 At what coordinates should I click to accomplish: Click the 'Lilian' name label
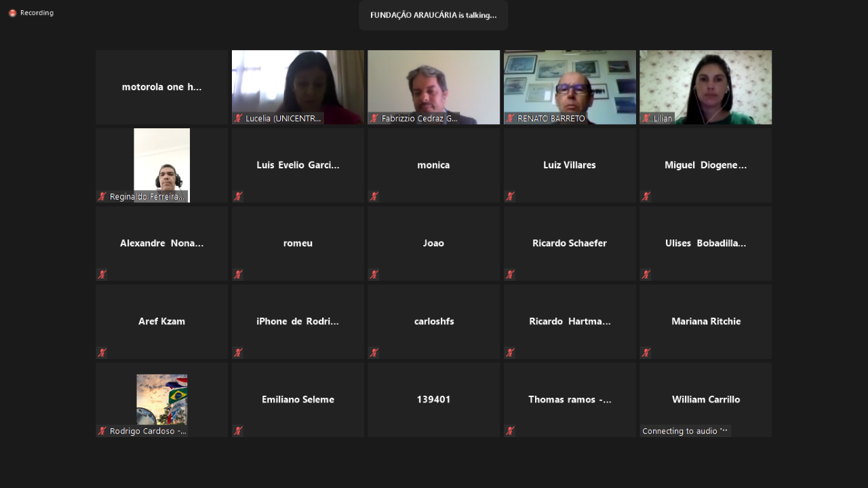(663, 118)
